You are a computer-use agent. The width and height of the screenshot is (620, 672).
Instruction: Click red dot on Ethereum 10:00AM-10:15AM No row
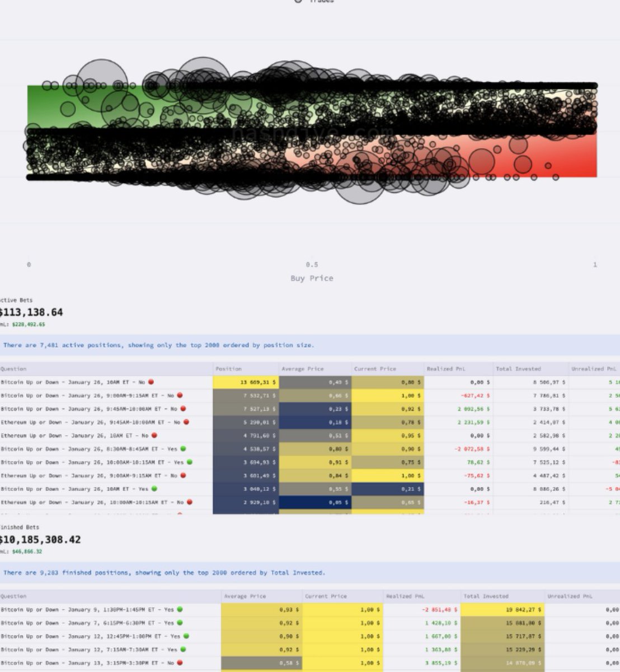coord(190,502)
